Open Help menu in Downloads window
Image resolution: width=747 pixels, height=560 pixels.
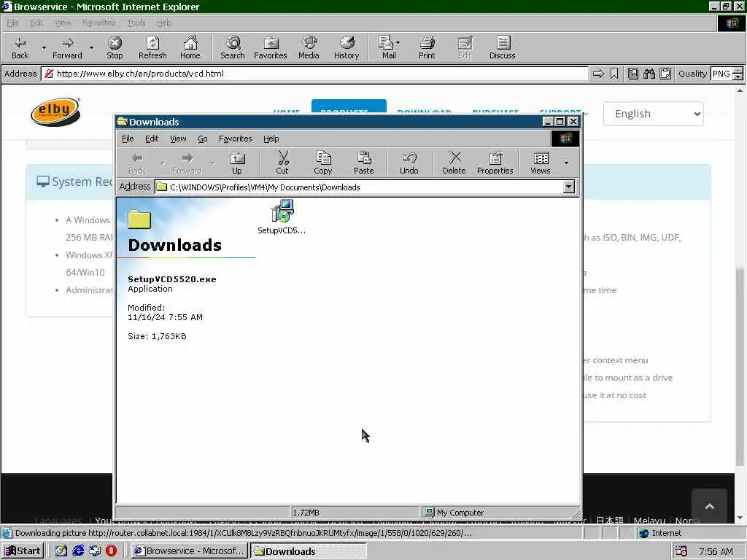(x=271, y=139)
